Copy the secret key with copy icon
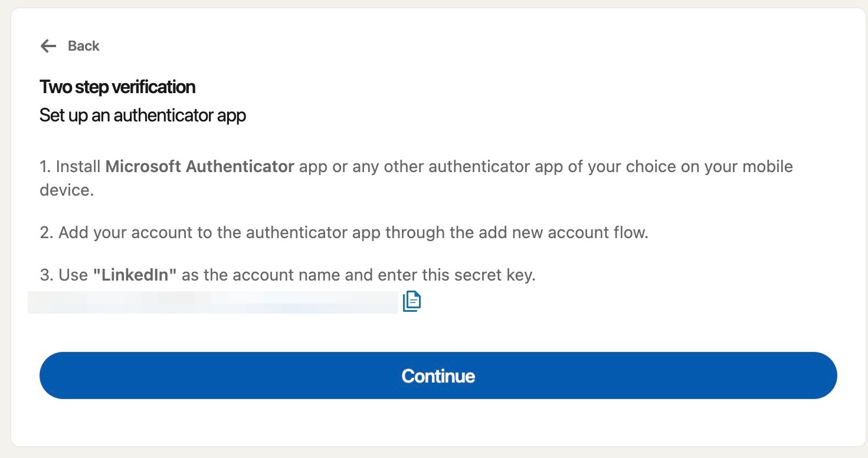Viewport: 868px width, 458px height. click(412, 301)
